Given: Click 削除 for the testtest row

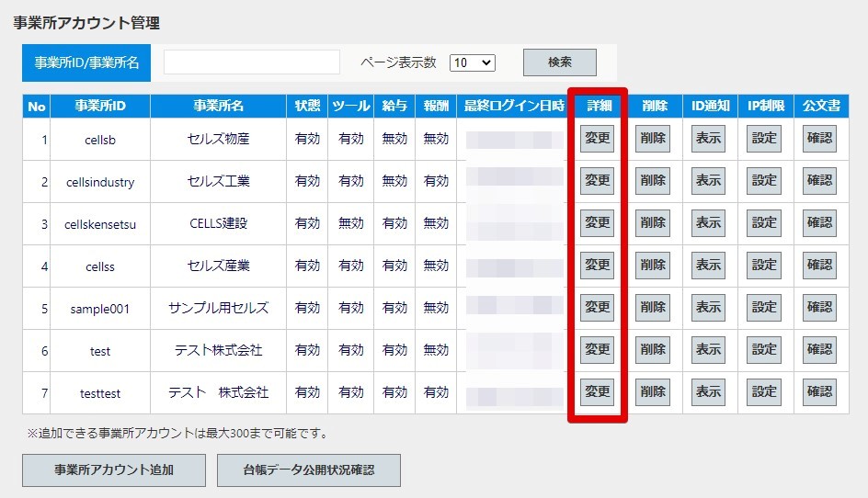Looking at the screenshot, I should (x=653, y=392).
